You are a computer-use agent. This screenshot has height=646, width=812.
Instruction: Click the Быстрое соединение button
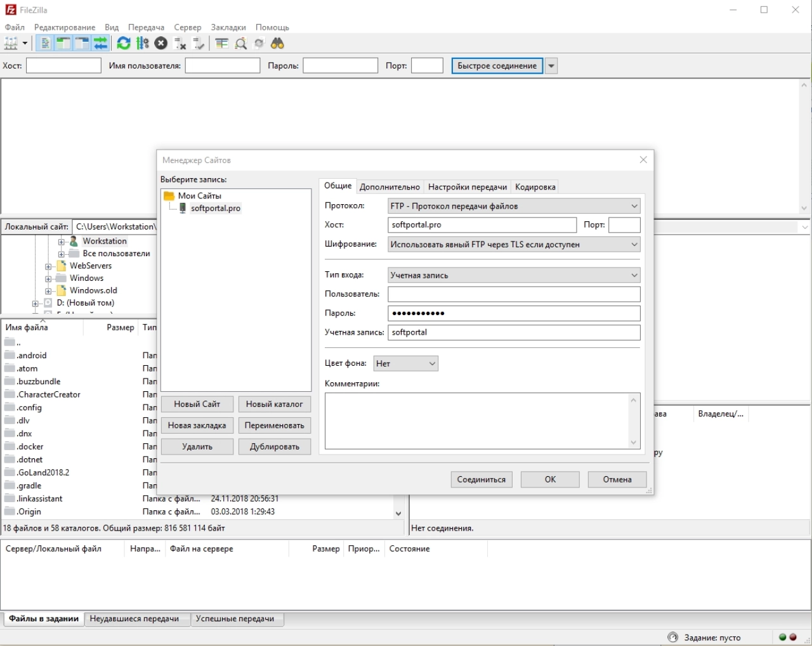[497, 66]
